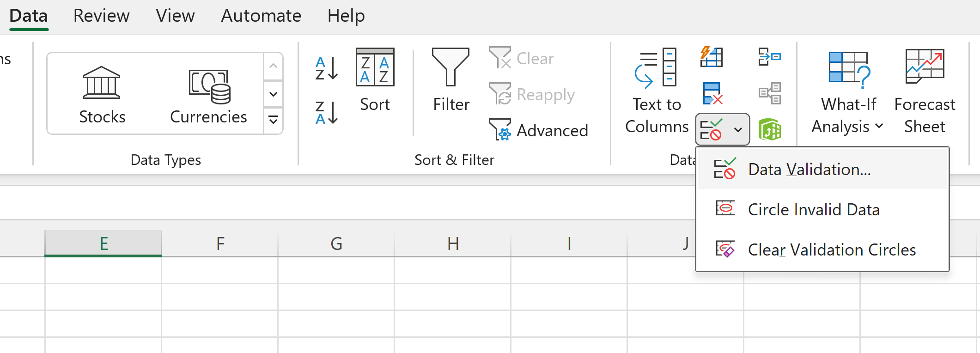The height and width of the screenshot is (353, 980).
Task: Select column E header
Action: (103, 243)
